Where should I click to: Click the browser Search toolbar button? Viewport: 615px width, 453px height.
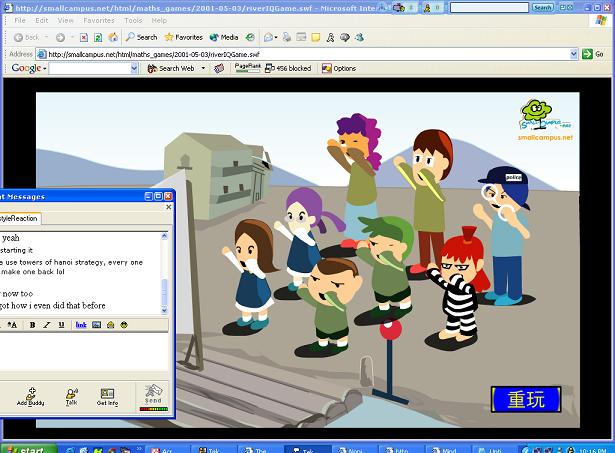(140, 37)
